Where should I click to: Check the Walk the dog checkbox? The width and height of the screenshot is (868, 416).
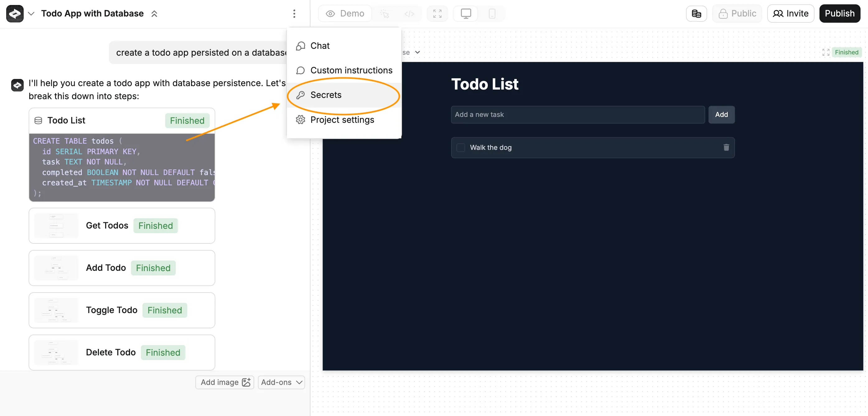(461, 148)
